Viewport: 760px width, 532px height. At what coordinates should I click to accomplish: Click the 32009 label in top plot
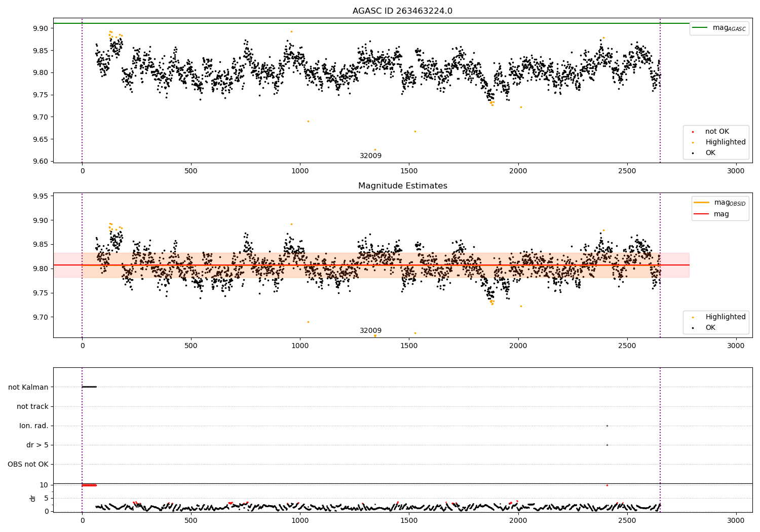[x=371, y=156]
